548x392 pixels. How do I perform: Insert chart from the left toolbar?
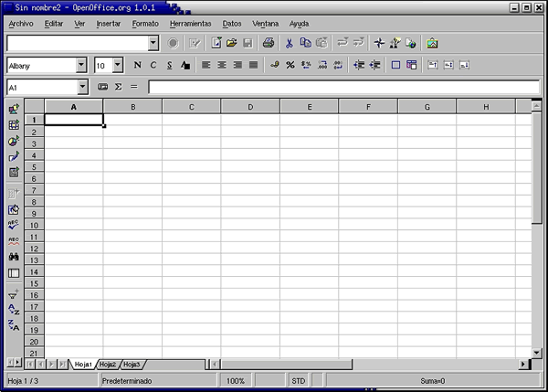(14, 141)
